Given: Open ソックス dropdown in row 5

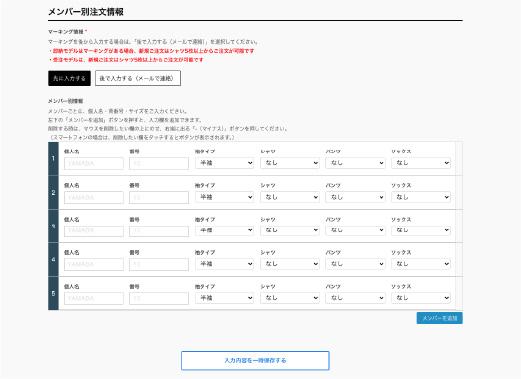Looking at the screenshot, I should click(421, 298).
